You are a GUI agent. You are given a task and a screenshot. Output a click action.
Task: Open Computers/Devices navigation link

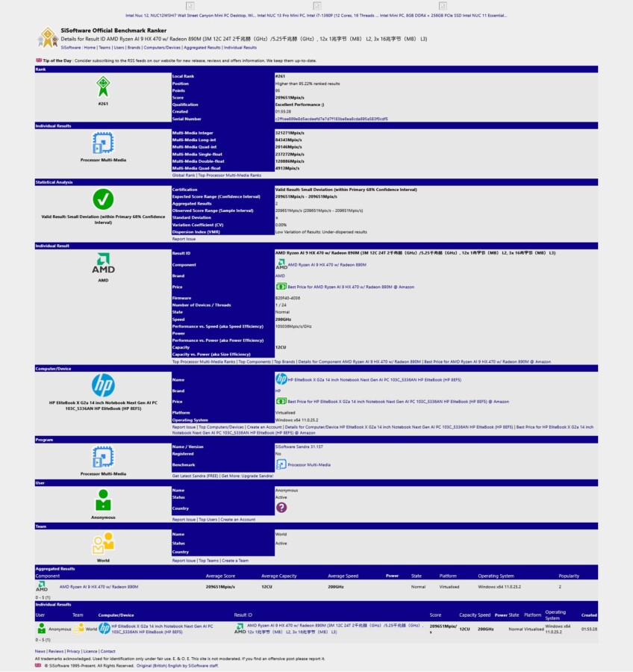[163, 47]
